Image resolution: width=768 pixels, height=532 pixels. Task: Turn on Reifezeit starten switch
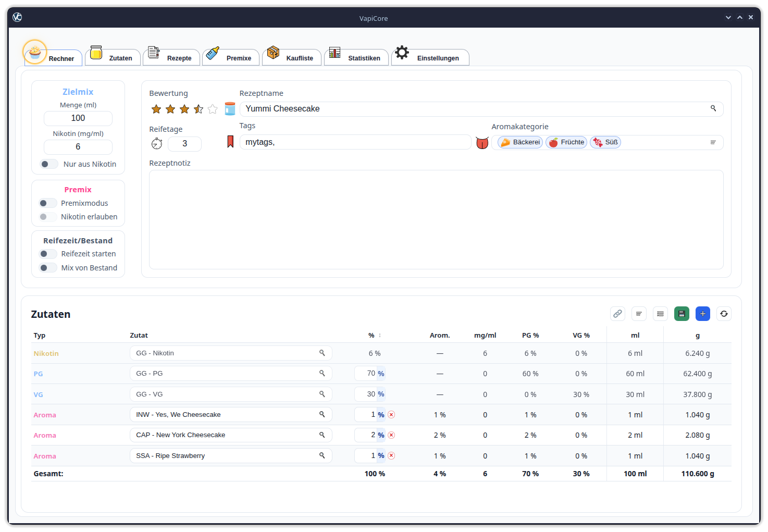[48, 254]
